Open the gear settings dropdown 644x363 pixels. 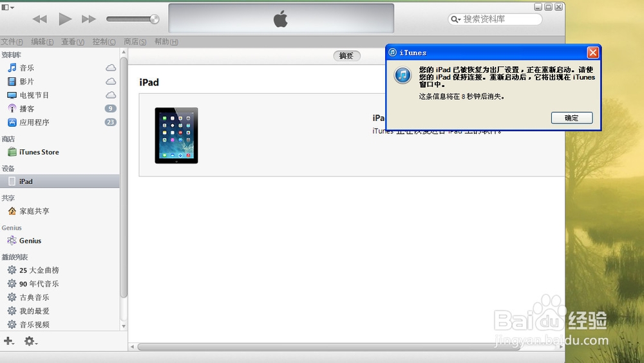tap(30, 341)
